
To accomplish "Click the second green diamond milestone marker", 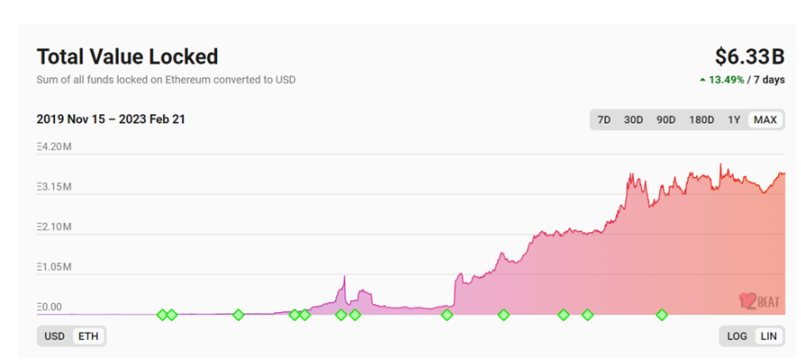I will 172,315.
